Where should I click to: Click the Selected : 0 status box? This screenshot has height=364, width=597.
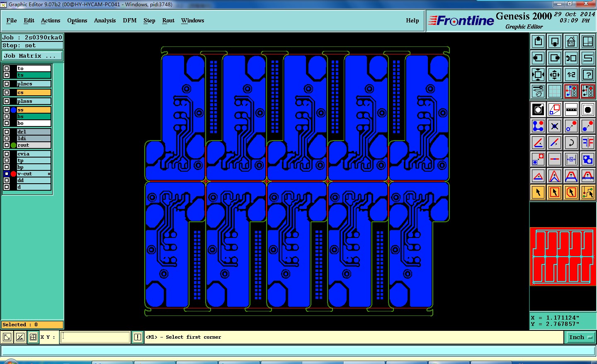(32, 325)
